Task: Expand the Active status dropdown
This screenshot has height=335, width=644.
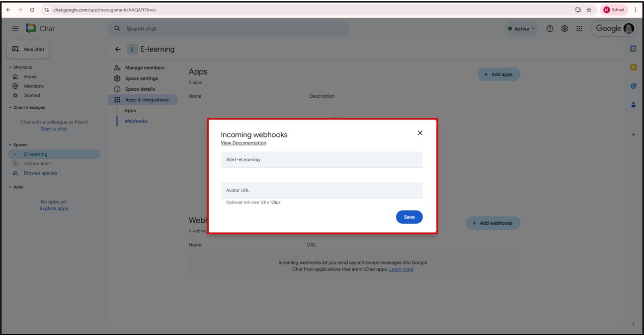Action: (521, 29)
